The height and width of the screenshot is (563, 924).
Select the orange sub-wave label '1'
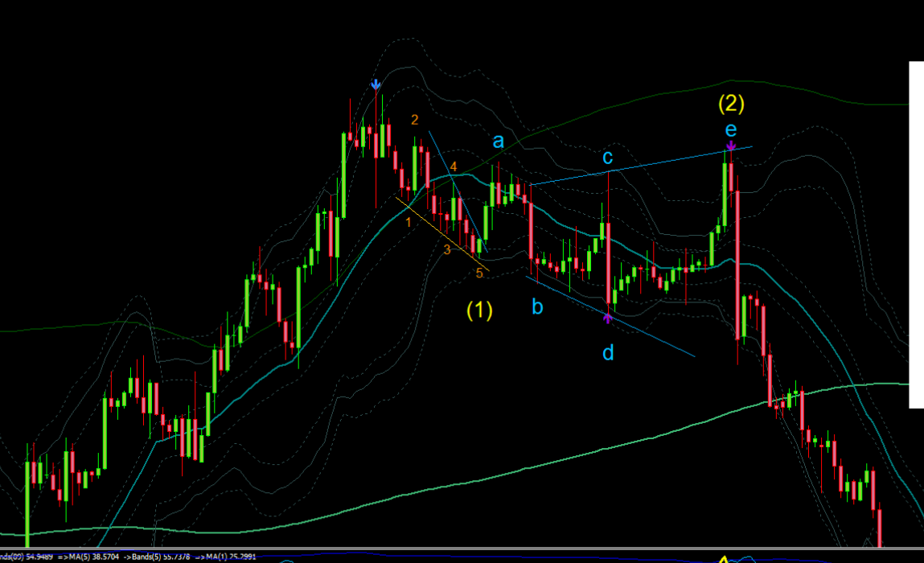coord(408,223)
